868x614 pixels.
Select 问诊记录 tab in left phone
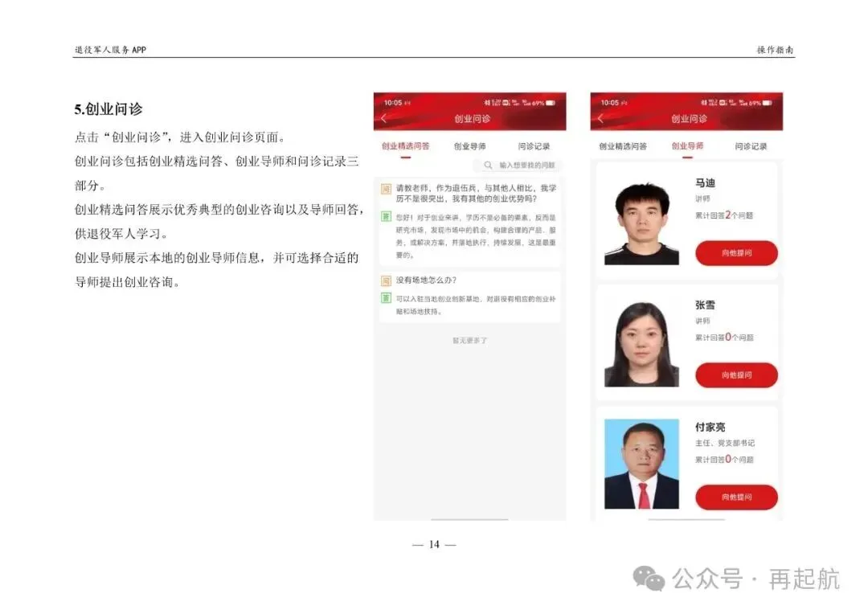tap(534, 146)
